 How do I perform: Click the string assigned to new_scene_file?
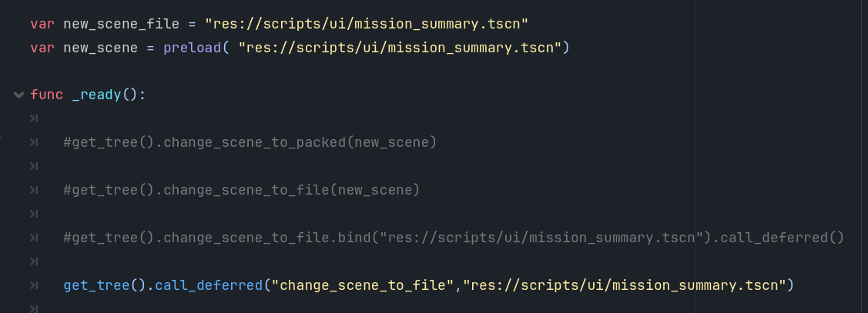[366, 24]
